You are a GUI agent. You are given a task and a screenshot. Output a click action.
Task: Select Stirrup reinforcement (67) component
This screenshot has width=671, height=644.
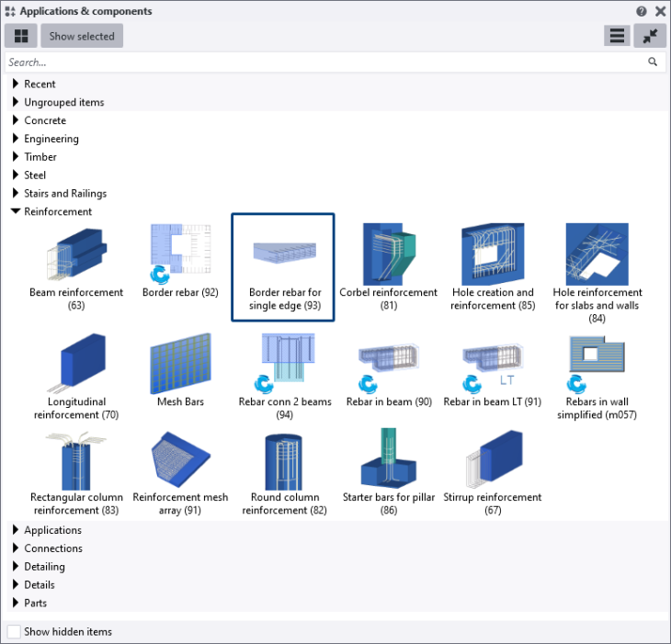coord(493,472)
